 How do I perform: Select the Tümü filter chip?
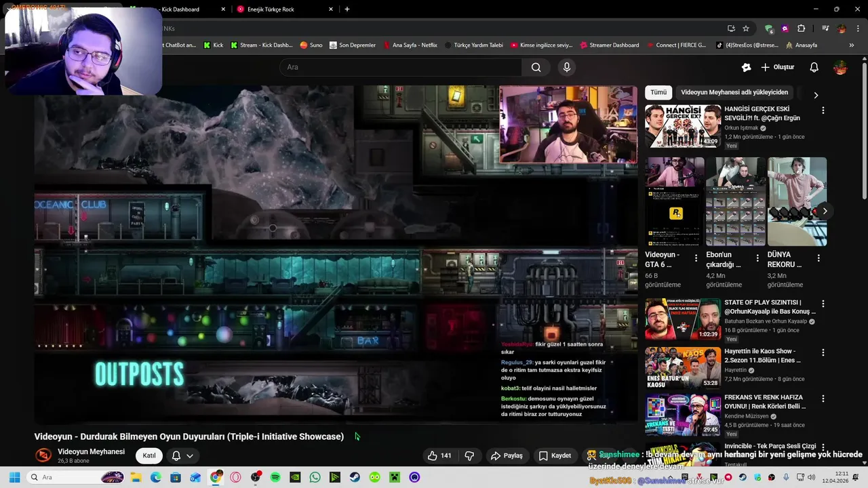tap(658, 92)
